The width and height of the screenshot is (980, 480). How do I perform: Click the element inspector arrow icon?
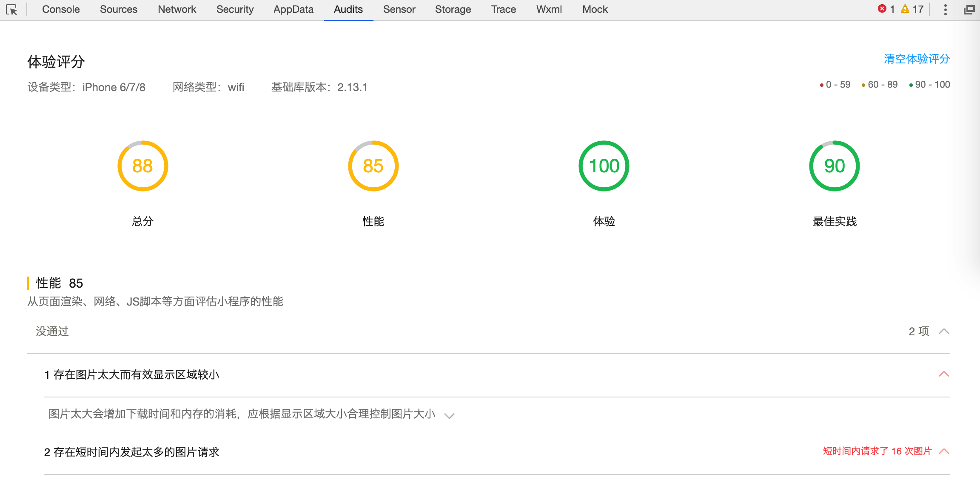pyautogui.click(x=12, y=9)
